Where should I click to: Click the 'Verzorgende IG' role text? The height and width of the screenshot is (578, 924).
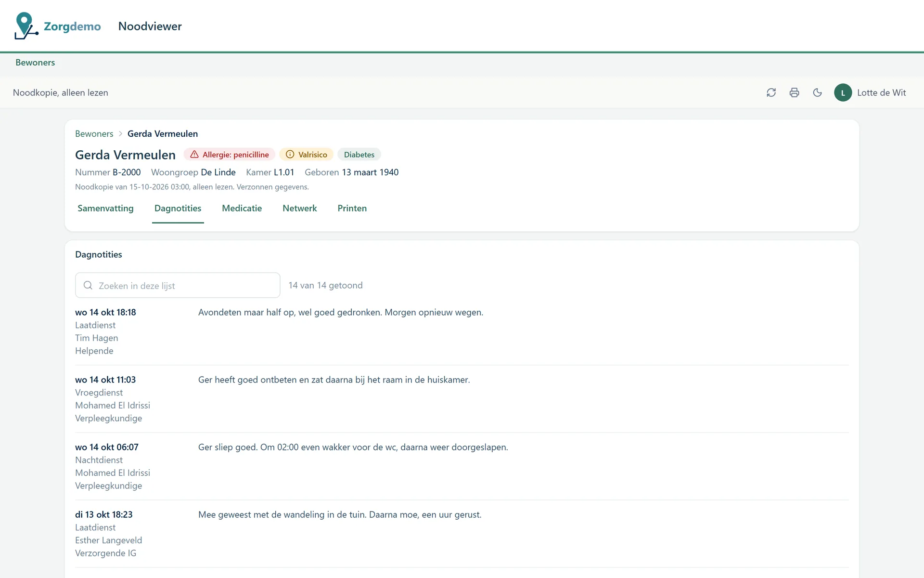(x=106, y=553)
